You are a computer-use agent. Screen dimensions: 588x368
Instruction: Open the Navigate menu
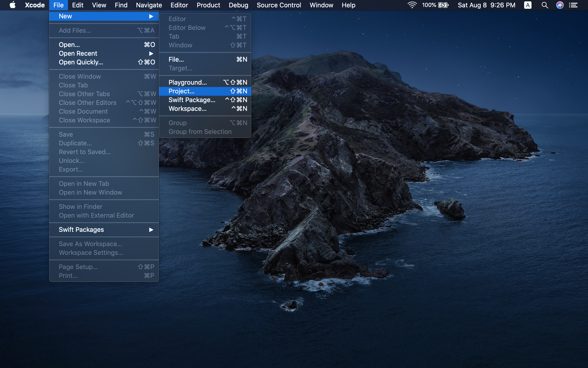(149, 5)
